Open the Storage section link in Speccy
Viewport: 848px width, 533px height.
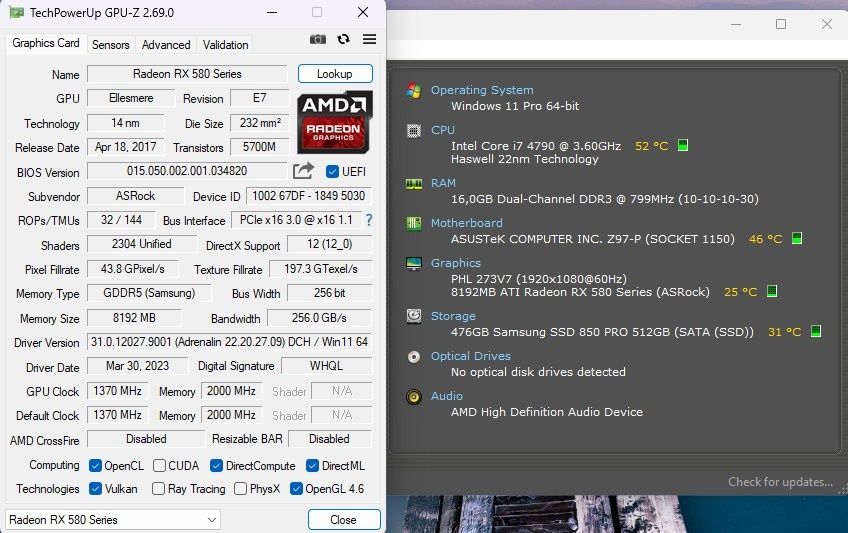(453, 316)
